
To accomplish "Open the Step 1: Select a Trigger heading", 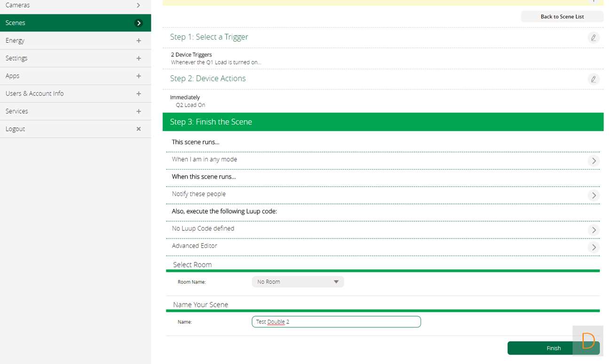I will (209, 37).
